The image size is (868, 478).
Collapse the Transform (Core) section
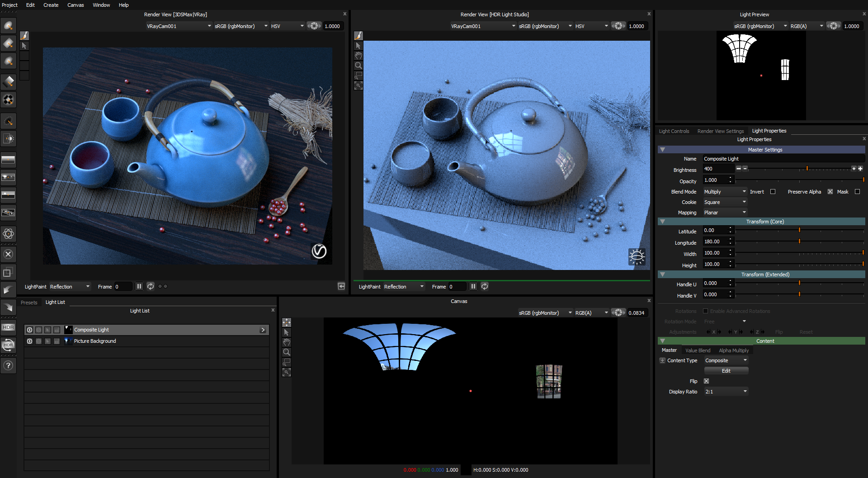[662, 222]
